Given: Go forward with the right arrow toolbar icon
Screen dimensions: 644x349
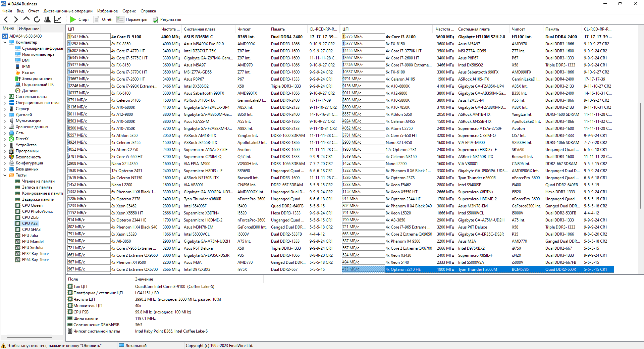Looking at the screenshot, I should pos(16,19).
